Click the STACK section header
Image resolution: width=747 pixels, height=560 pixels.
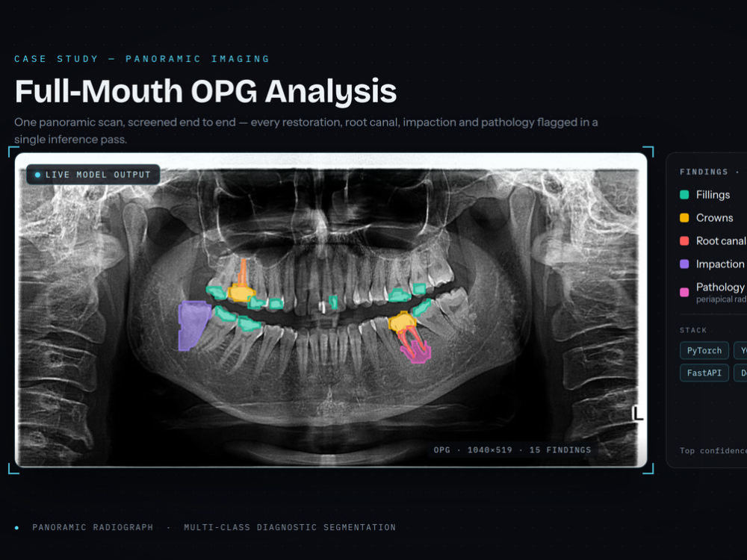(693, 330)
